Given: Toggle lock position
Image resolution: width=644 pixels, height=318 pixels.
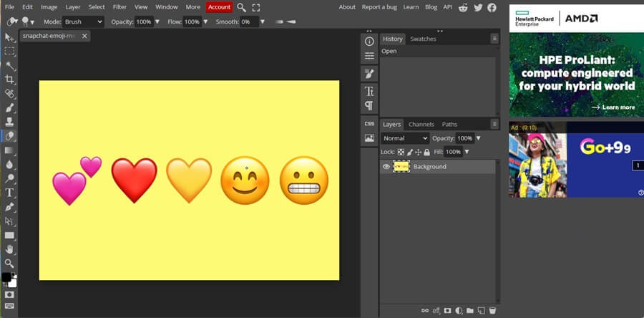Looking at the screenshot, I should tap(418, 152).
